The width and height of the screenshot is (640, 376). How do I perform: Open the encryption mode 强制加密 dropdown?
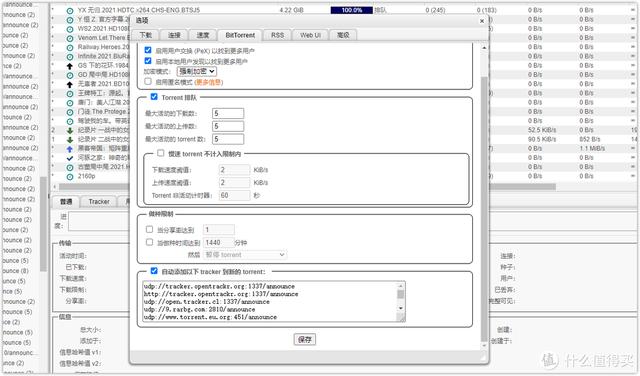click(x=197, y=71)
